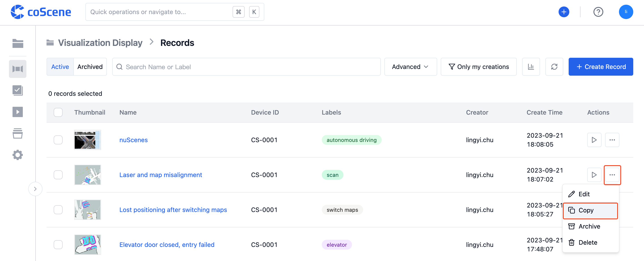
Task: Click the sidebar panel toggle icon
Action: click(x=35, y=189)
